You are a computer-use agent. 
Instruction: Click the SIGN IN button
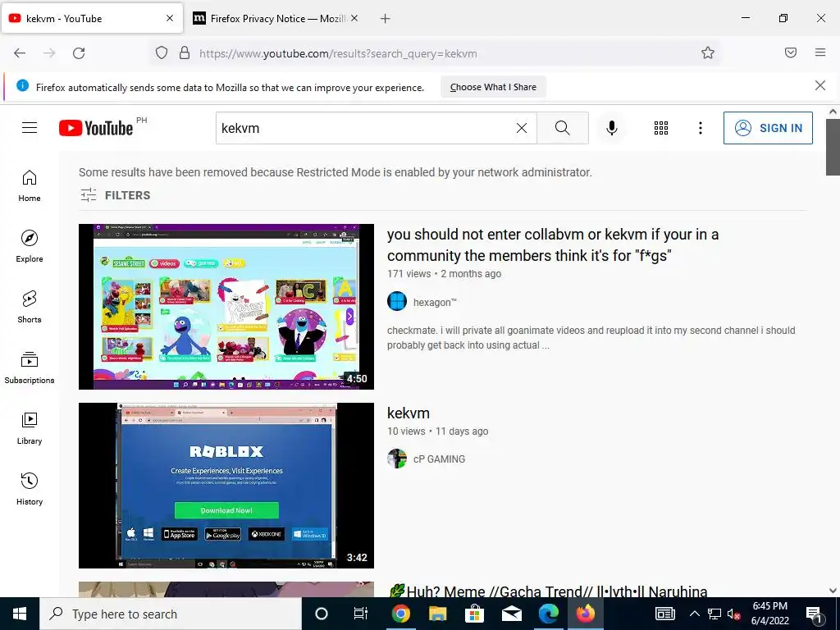(x=768, y=128)
